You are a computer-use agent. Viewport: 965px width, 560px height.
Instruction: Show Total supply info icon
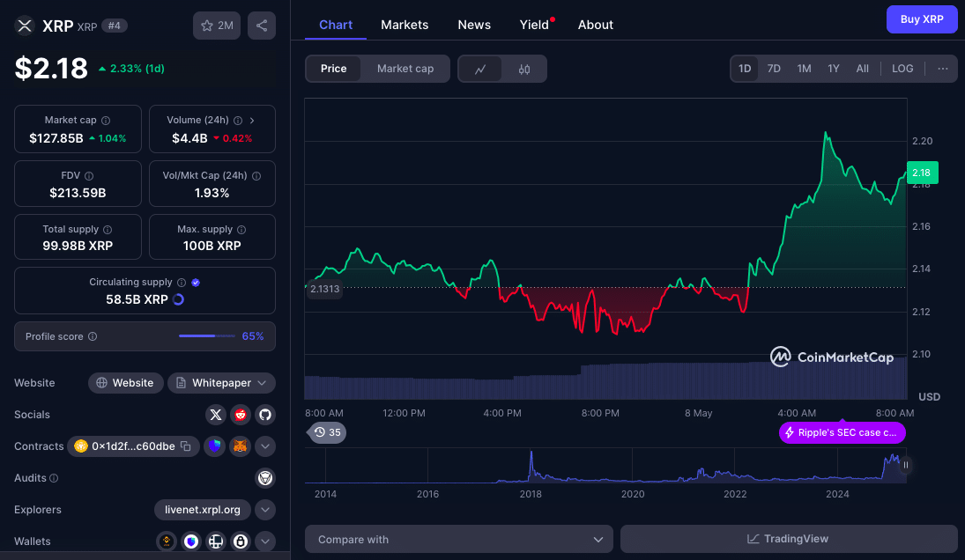pyautogui.click(x=108, y=229)
